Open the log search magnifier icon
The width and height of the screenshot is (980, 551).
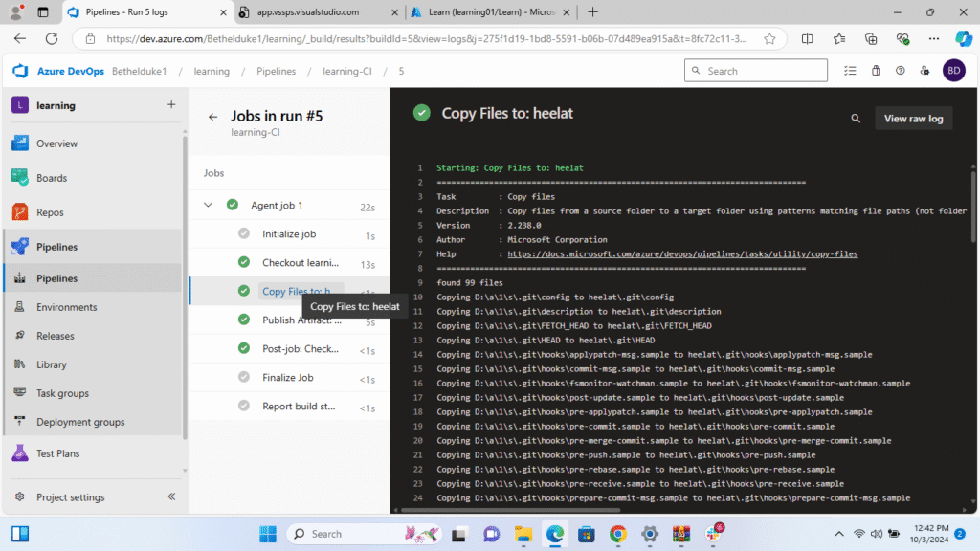click(856, 119)
